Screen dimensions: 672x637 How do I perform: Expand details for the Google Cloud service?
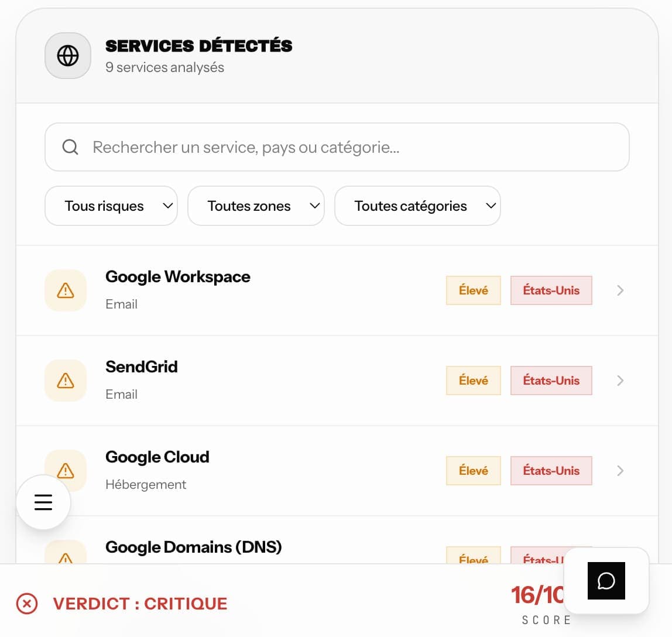point(620,471)
